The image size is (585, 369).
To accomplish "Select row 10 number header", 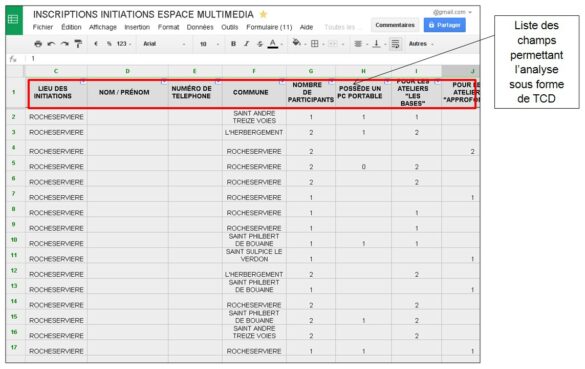I will (14, 240).
